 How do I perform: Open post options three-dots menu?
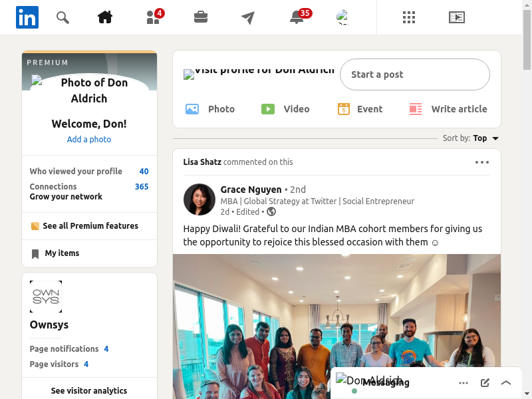click(x=482, y=162)
